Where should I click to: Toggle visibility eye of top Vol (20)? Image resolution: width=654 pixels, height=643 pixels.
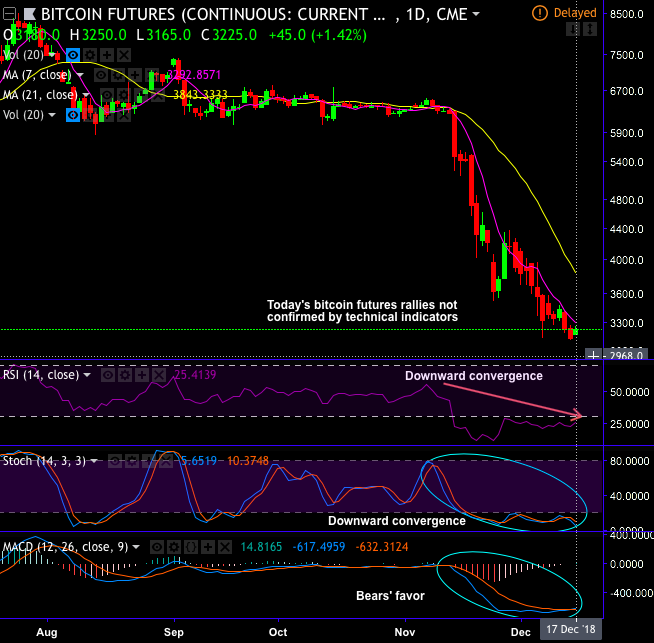73,55
